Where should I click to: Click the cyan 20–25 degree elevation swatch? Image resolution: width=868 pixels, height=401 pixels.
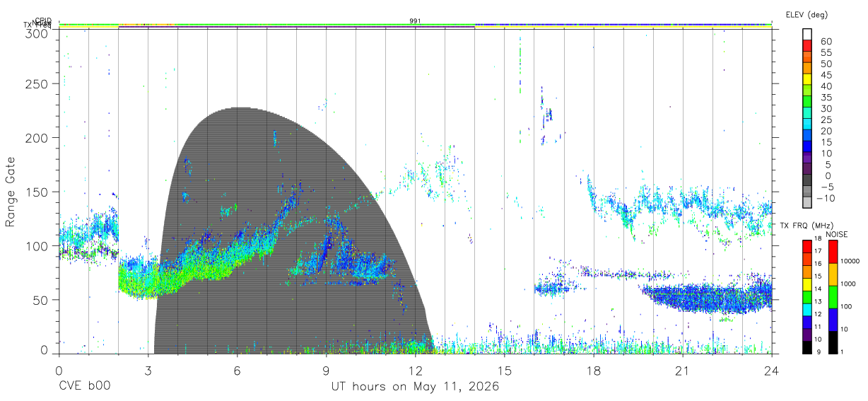tap(807, 124)
